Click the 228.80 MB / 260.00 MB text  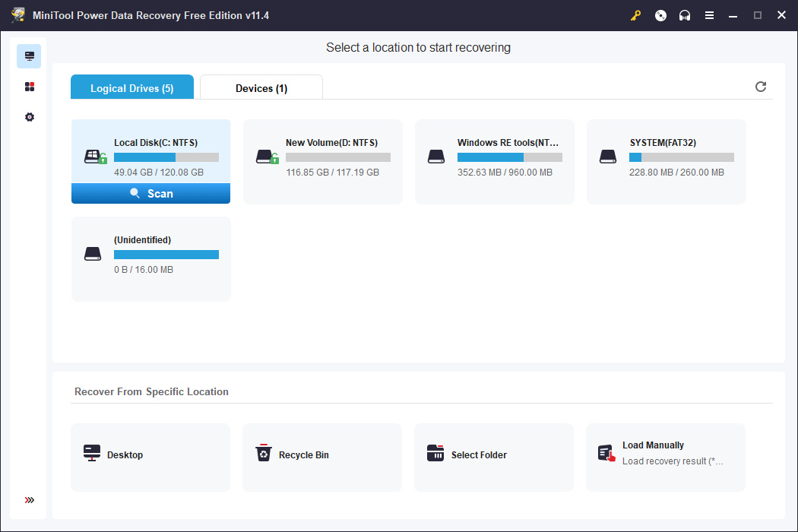click(676, 172)
